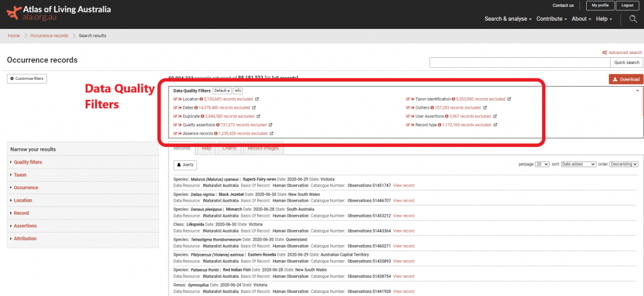Open the Default data quality profile dropdown
The width and height of the screenshot is (644, 296).
(222, 91)
